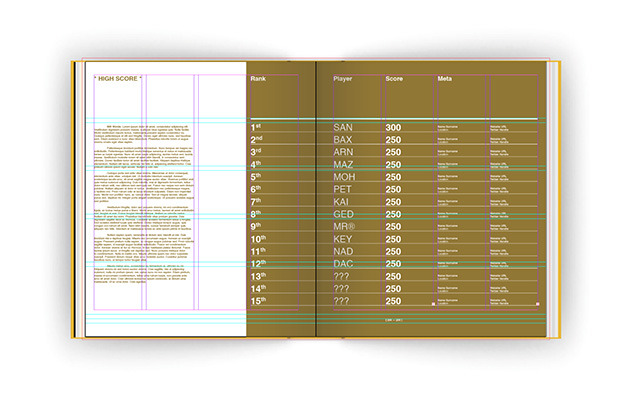Viewport: 640px width, 409px height.
Task: Click the score 250 in MOH row
Action: click(x=393, y=177)
